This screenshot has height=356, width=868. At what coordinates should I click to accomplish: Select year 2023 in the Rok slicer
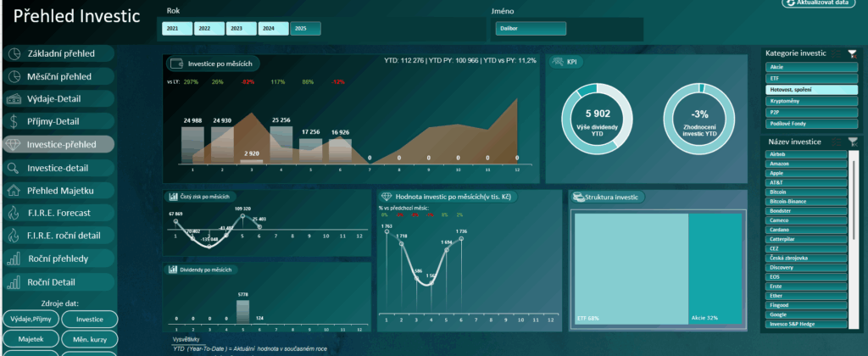[242, 29]
